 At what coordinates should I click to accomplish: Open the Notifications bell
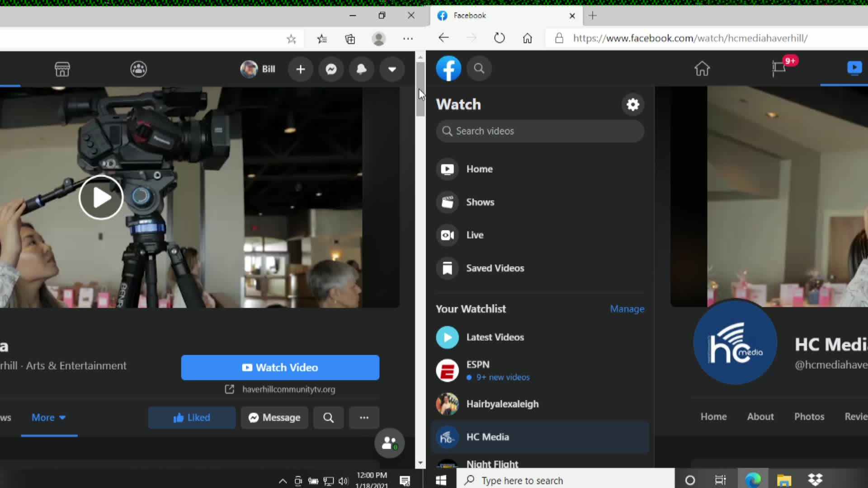pyautogui.click(x=362, y=69)
